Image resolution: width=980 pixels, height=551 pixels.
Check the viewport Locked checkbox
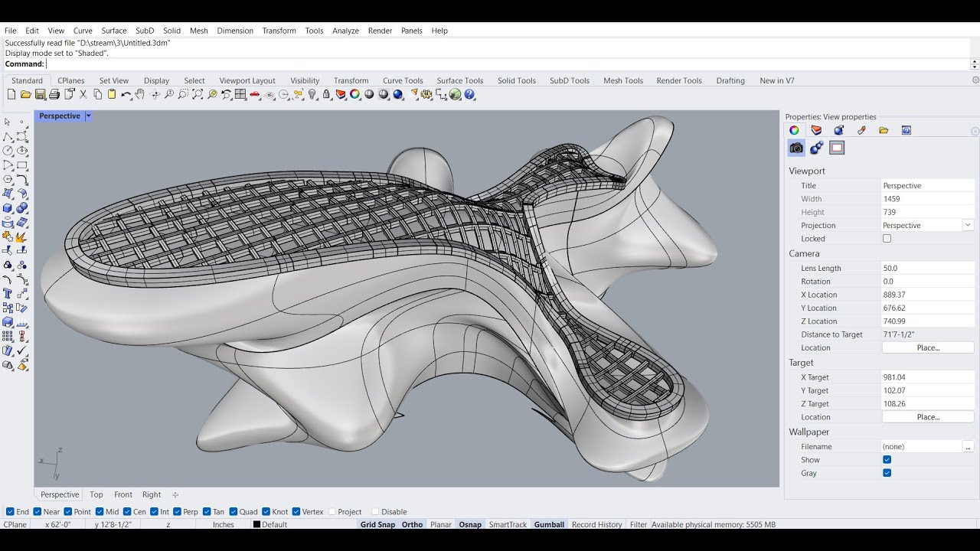pyautogui.click(x=887, y=239)
